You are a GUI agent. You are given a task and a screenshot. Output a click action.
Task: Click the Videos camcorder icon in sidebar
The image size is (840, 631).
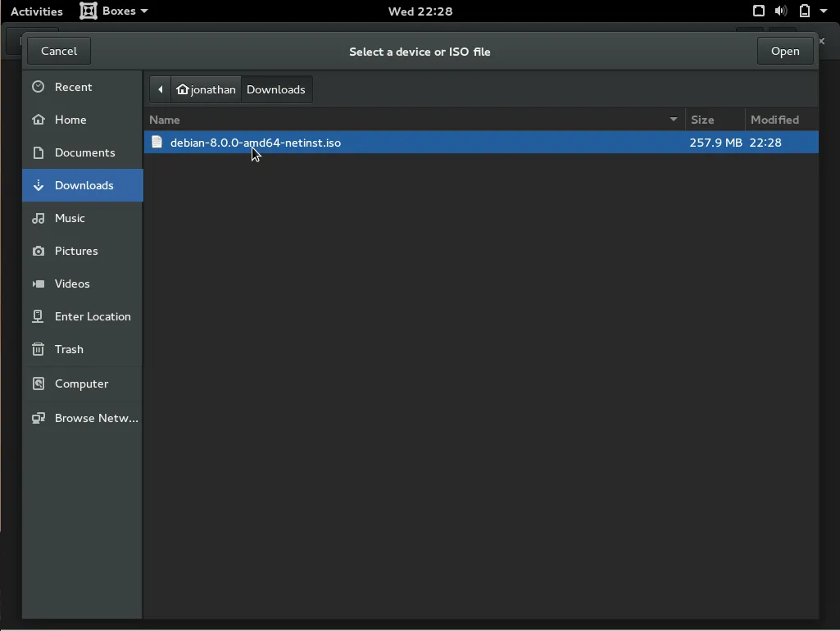tap(39, 284)
